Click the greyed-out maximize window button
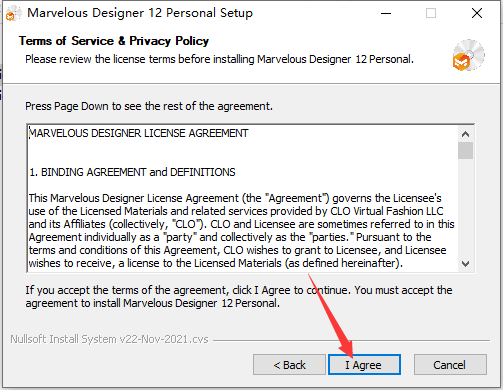503x390 pixels. 431,13
